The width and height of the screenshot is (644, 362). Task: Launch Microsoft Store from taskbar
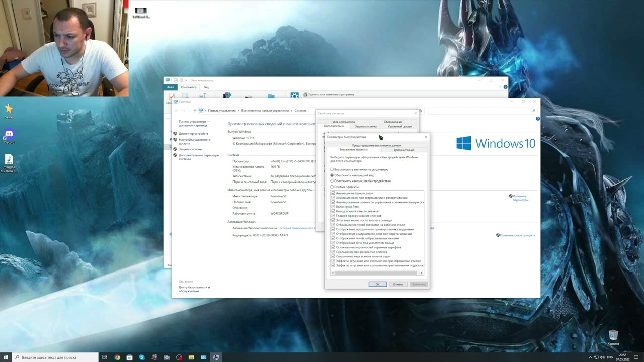[x=129, y=357]
